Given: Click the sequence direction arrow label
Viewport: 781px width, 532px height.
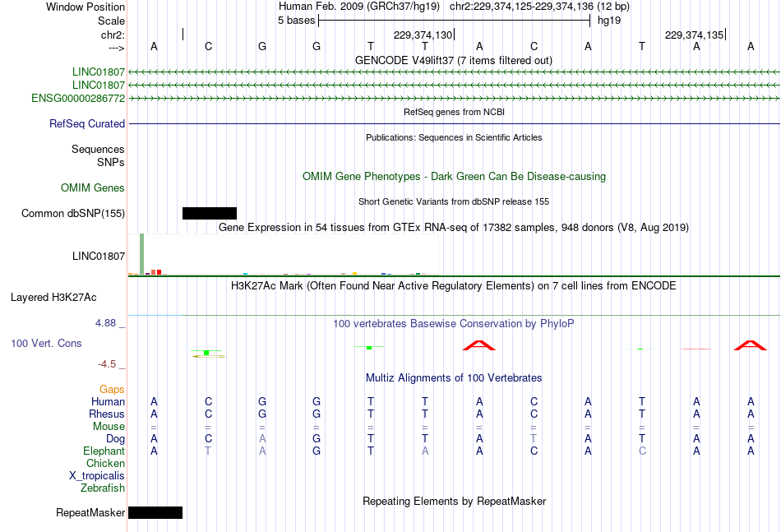Looking at the screenshot, I should click(x=117, y=48).
